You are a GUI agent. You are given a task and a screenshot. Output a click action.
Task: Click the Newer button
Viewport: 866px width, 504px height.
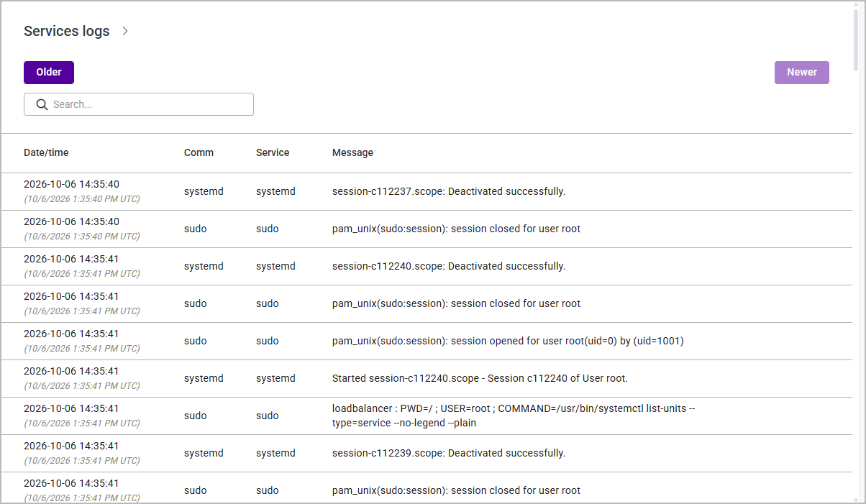(x=801, y=73)
